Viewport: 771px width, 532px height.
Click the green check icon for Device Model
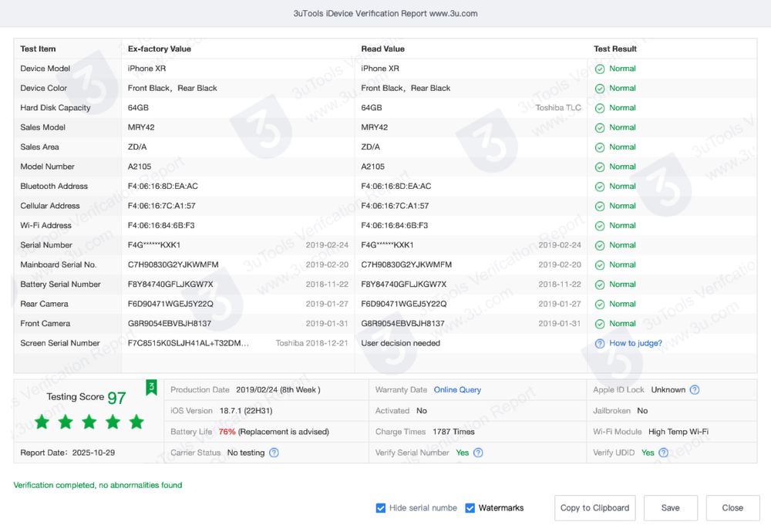pos(599,69)
